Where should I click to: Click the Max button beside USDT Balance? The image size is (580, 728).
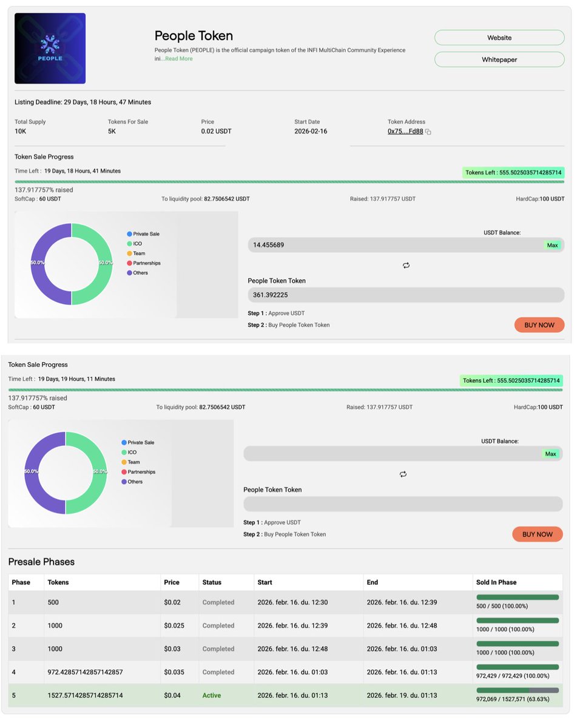(551, 245)
